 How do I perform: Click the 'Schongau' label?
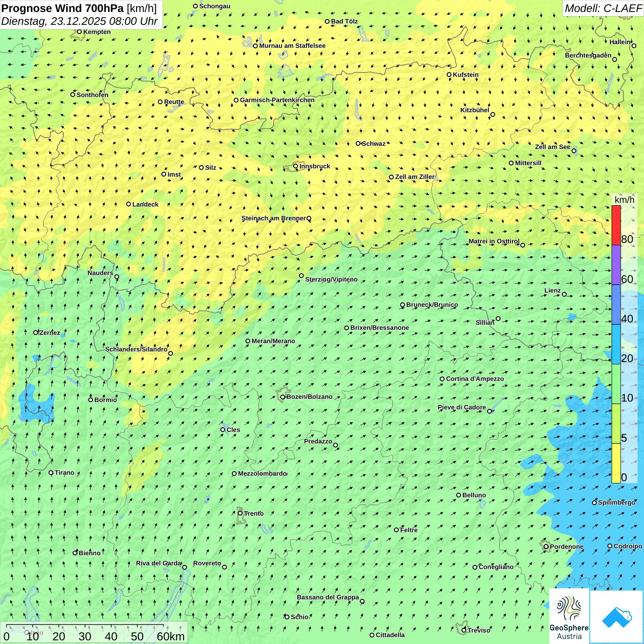pos(215,6)
